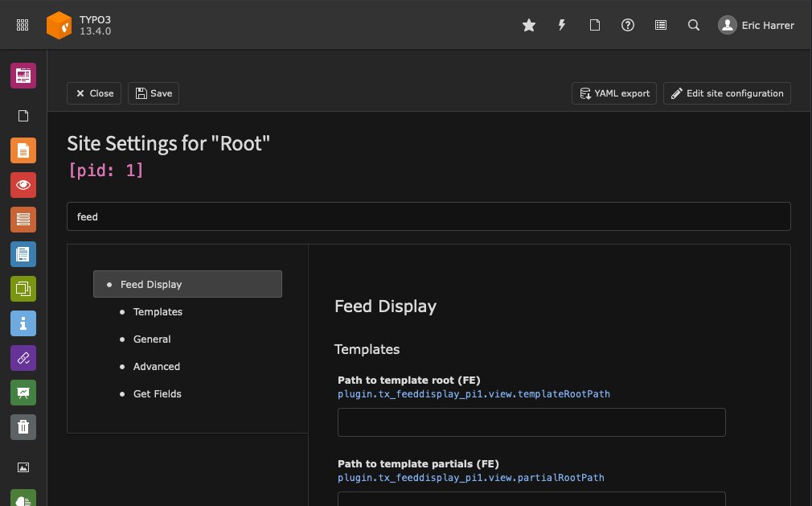Click the TYPO3 orange logo

coord(59,25)
